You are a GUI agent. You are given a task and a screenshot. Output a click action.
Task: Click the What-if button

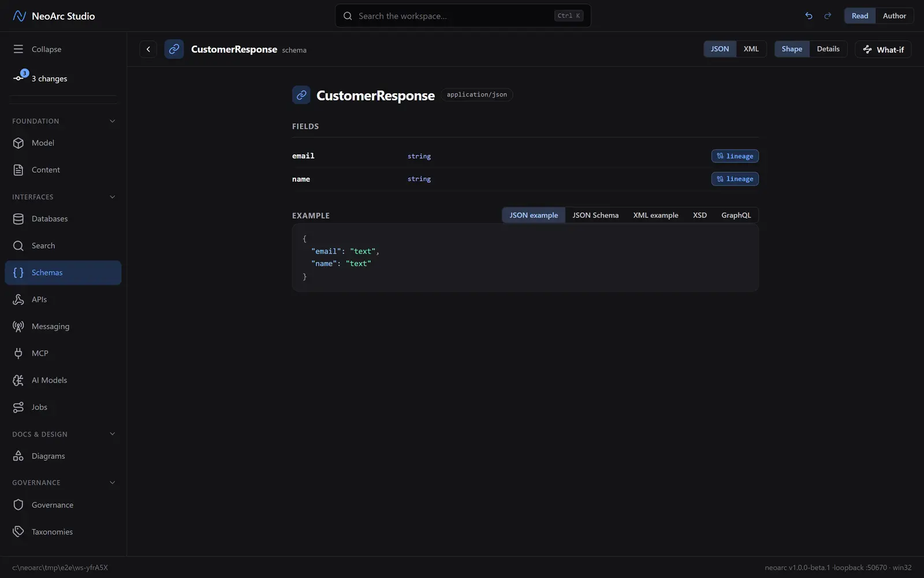[x=883, y=49]
